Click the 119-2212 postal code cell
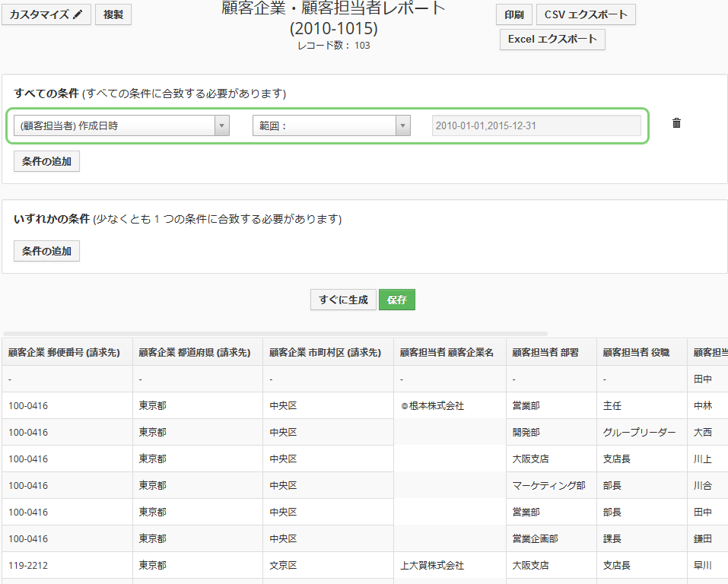The width and height of the screenshot is (728, 584). point(67,565)
